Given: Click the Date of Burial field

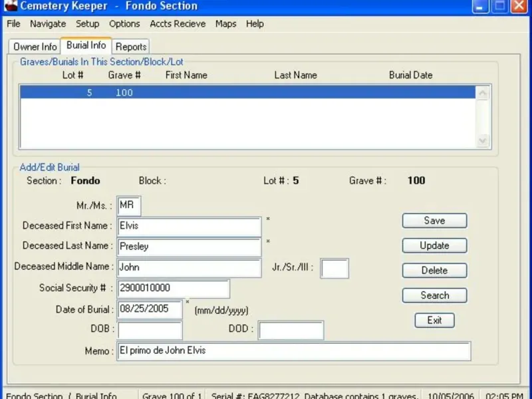Looking at the screenshot, I should pyautogui.click(x=150, y=309).
